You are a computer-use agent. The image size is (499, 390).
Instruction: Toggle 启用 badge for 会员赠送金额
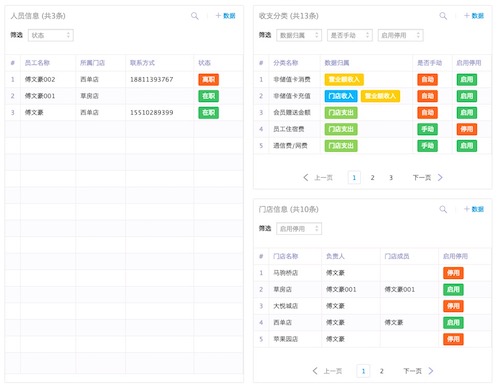point(467,113)
